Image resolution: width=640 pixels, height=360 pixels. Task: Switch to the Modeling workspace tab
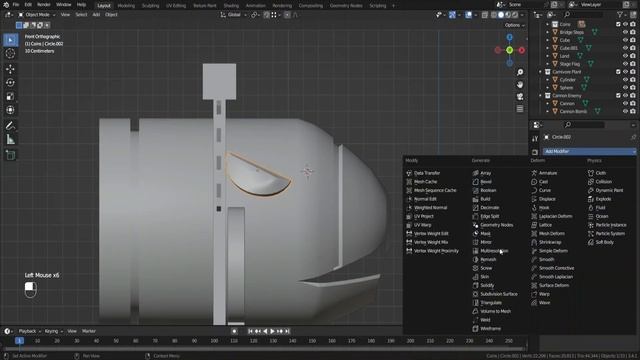coord(126,6)
